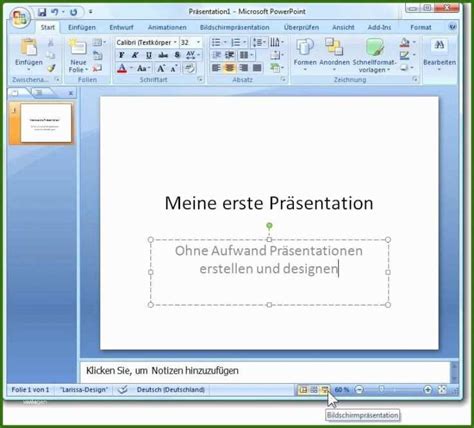The width and height of the screenshot is (474, 428).
Task: Switch to the Entwurf tab
Action: coord(121,27)
